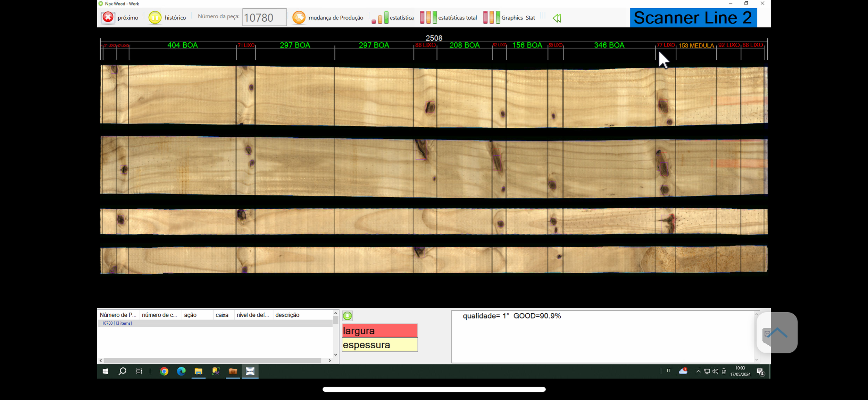Click the Número da peça field

click(264, 17)
